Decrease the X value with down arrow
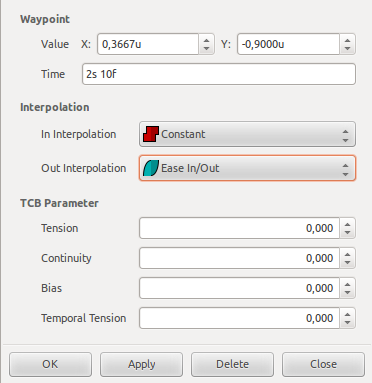372x383 pixels. coord(207,49)
